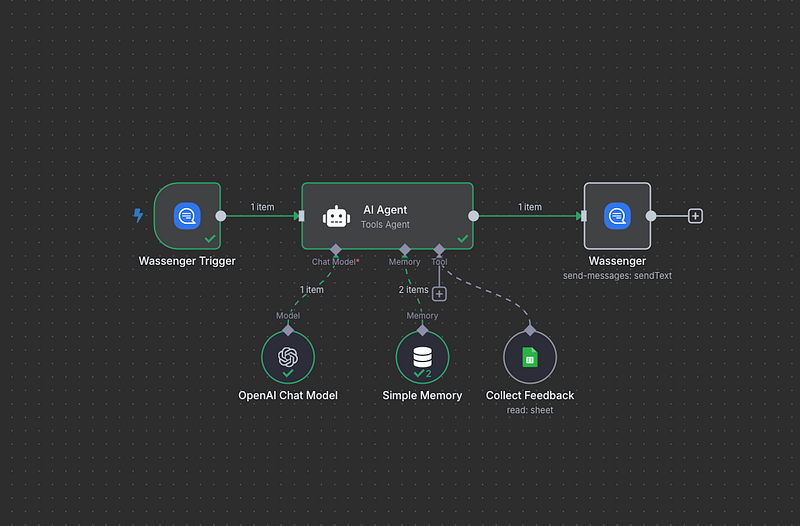Open the OpenAI Chat Model node

tap(288, 357)
